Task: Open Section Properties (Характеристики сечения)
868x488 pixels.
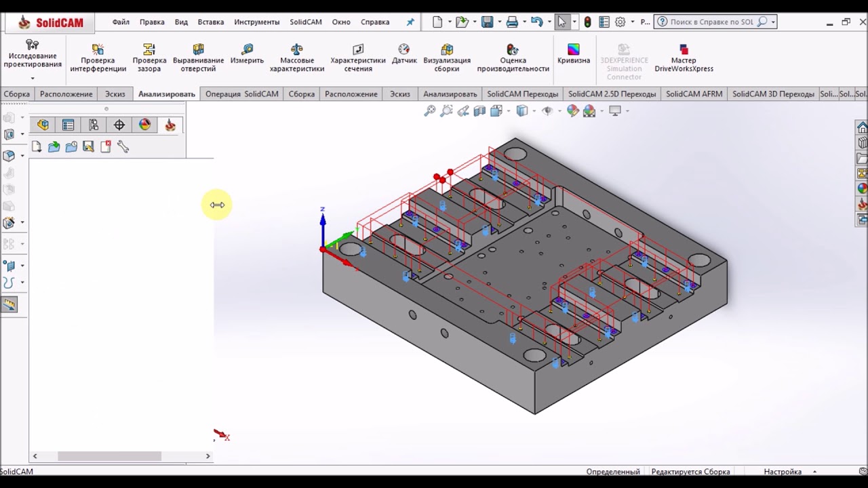Action: point(357,58)
